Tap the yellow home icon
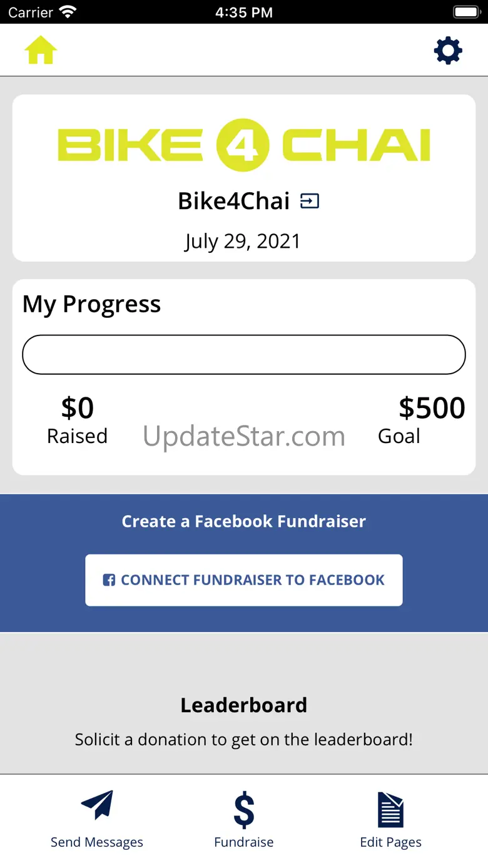Viewport: 488px width, 868px height. point(41,50)
